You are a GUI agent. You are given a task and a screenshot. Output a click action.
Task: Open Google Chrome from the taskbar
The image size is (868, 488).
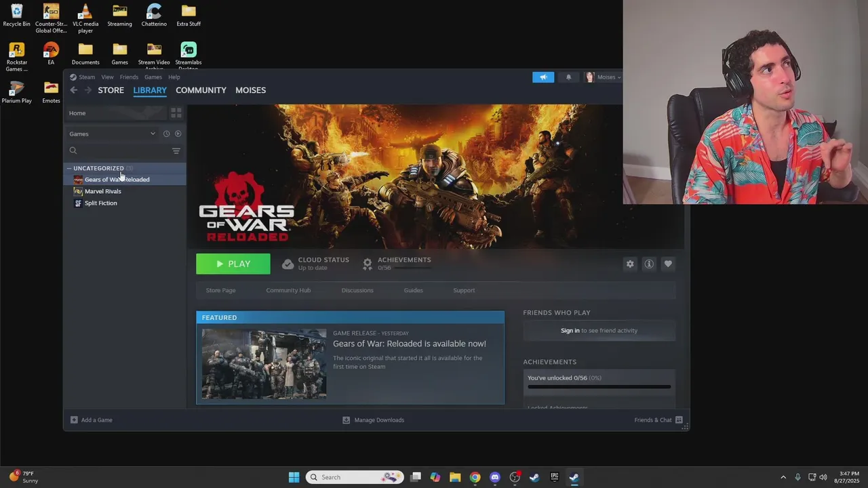point(475,477)
